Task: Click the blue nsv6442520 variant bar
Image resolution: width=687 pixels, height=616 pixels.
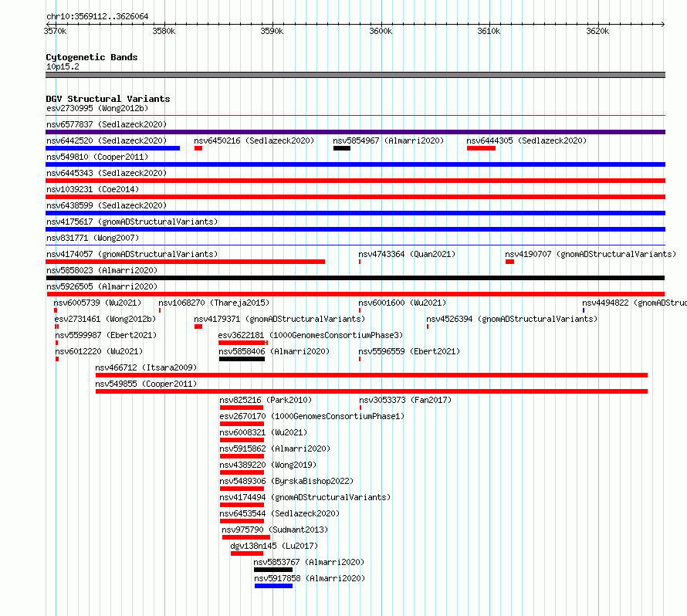Action: (113, 148)
